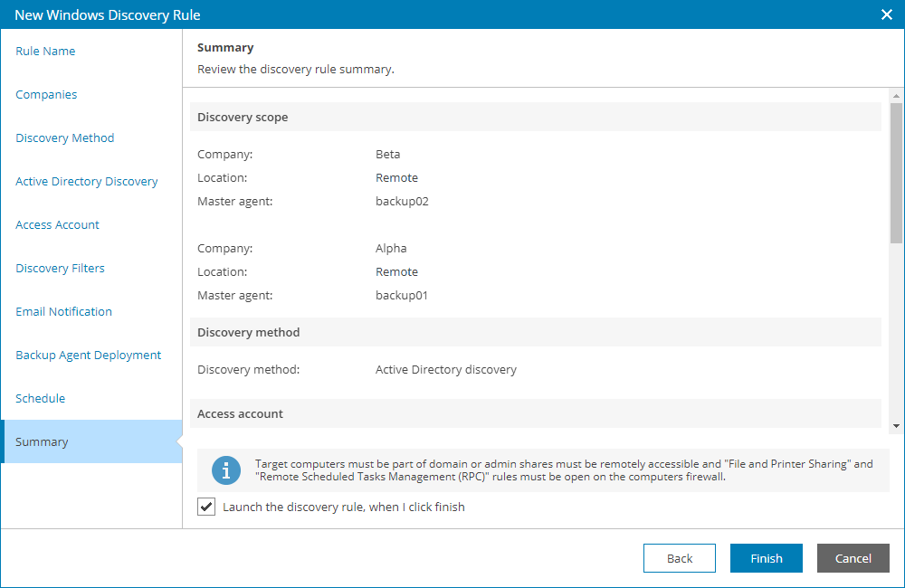
Task: Select the Schedule step
Action: [40, 398]
